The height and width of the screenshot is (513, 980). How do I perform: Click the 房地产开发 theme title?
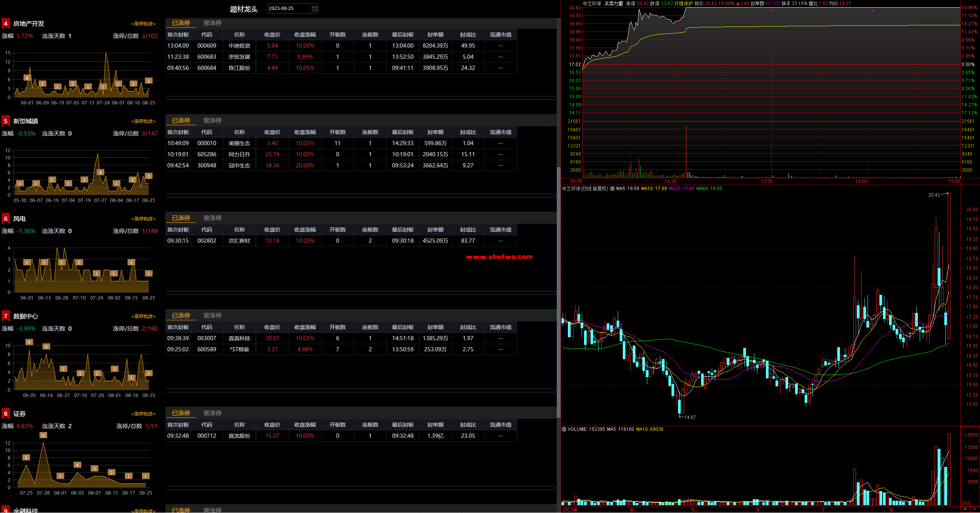coord(29,24)
